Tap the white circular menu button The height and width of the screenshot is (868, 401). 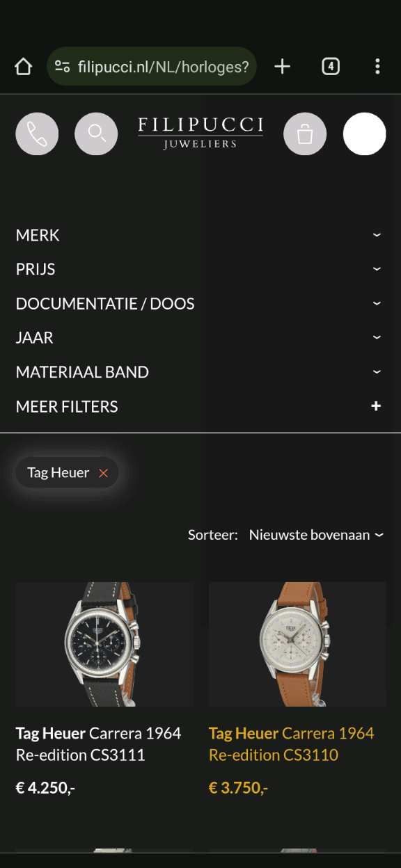pyautogui.click(x=365, y=134)
